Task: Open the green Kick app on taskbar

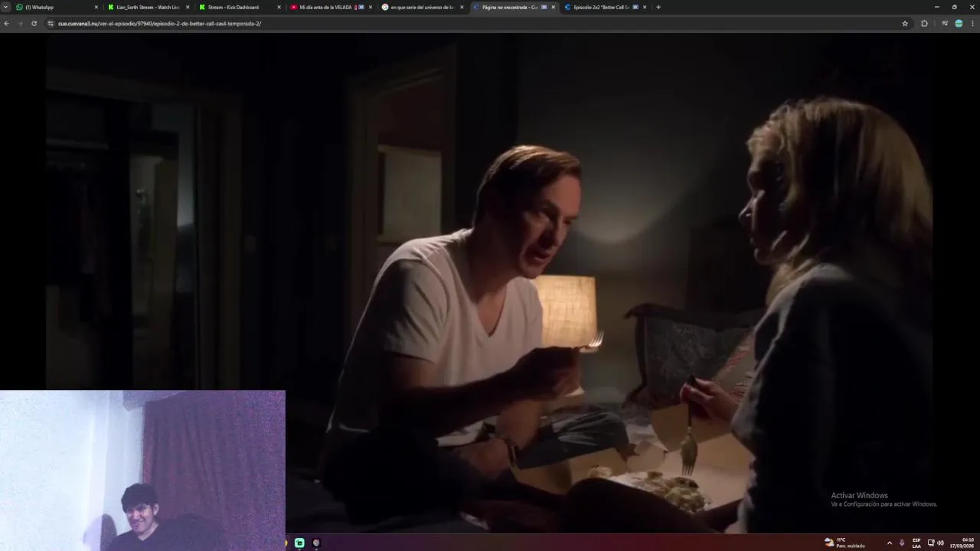Action: click(x=299, y=543)
